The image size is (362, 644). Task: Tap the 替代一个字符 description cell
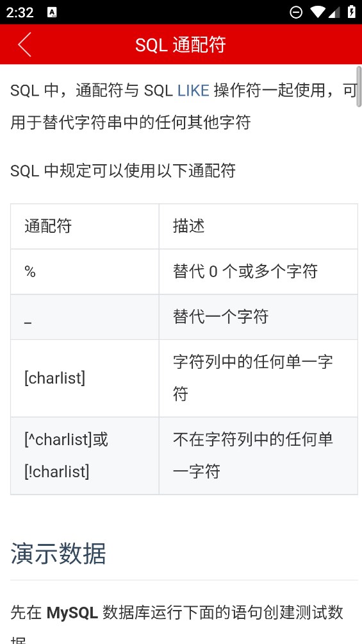(258, 317)
